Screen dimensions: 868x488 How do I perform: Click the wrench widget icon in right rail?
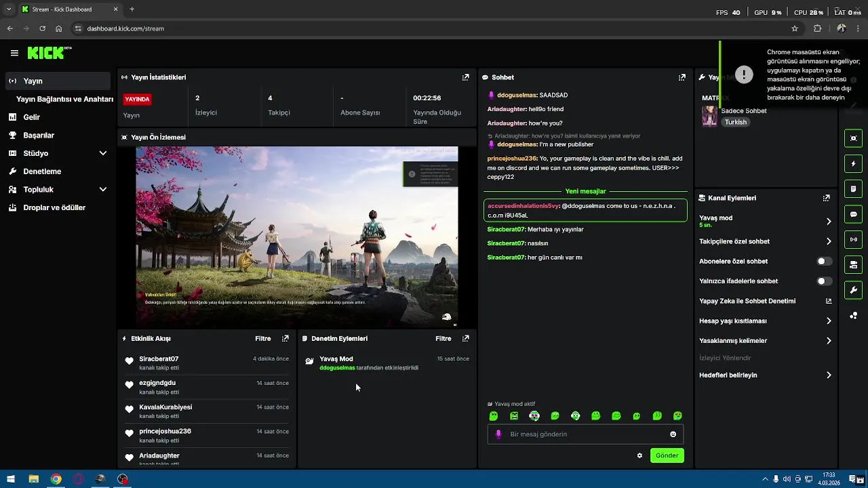coord(853,290)
